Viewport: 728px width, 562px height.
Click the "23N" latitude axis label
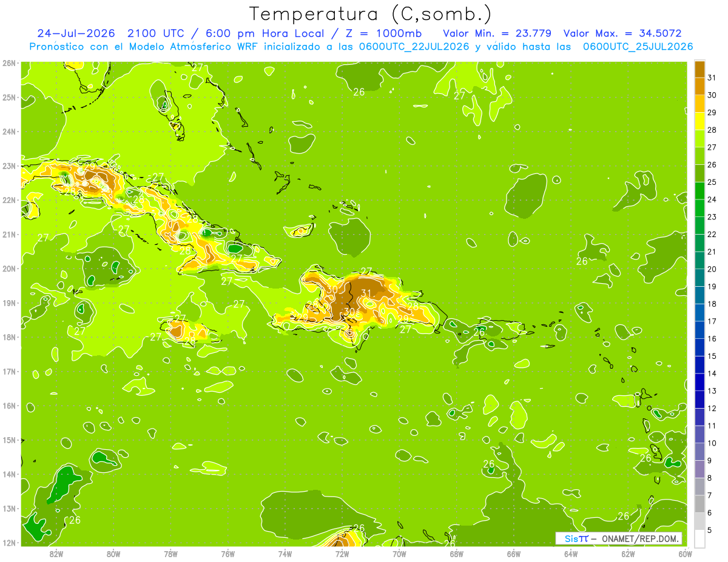tap(9, 166)
